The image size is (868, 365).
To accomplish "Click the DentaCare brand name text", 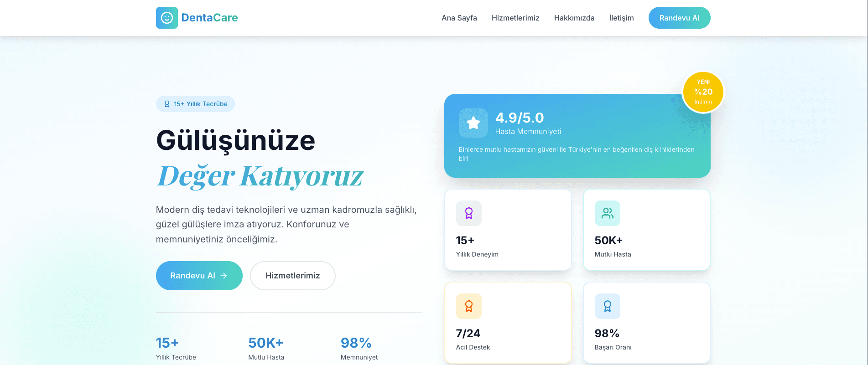I will tap(209, 18).
